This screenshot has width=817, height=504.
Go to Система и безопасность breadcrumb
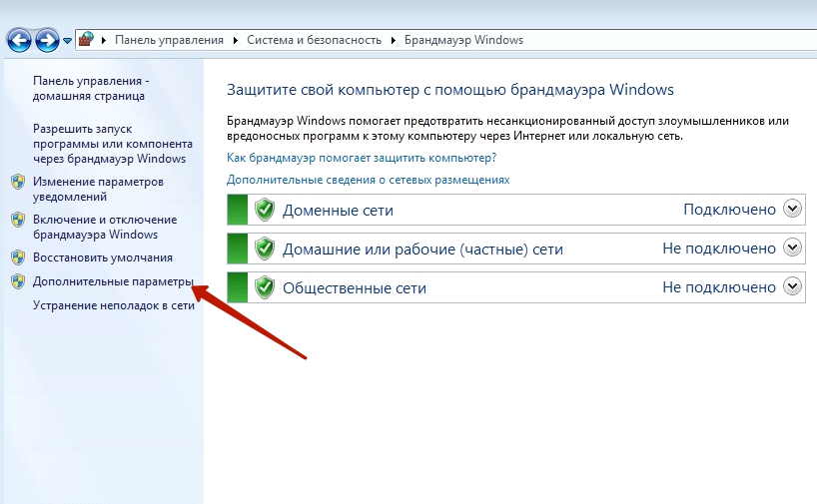[315, 40]
